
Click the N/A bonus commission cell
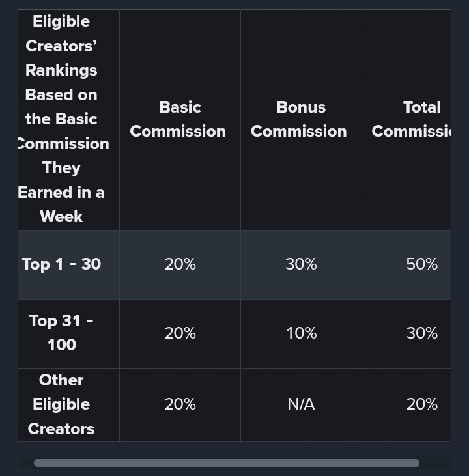pyautogui.click(x=301, y=404)
